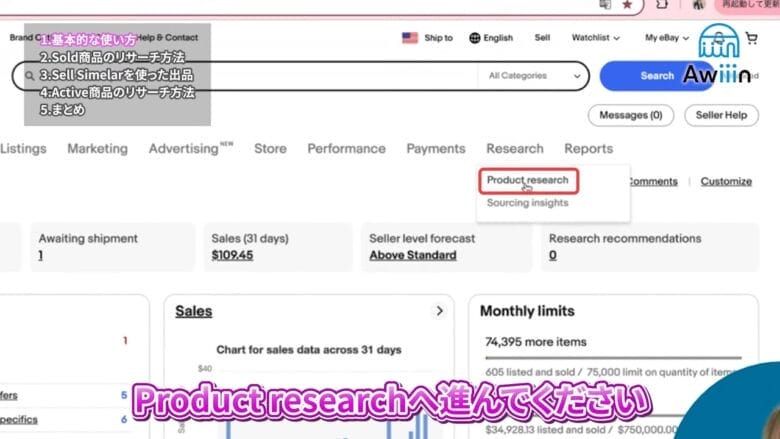780x439 pixels.
Task: Open the Marketing tab
Action: [x=98, y=149]
